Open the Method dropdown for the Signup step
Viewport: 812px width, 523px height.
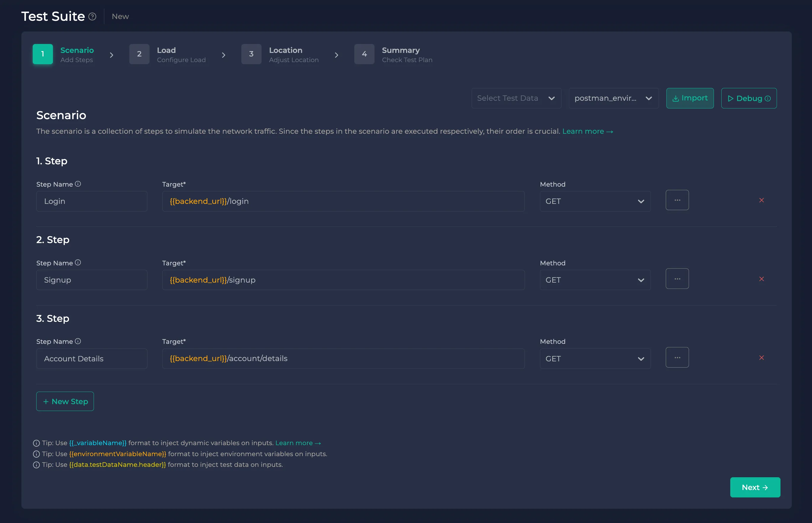pos(595,280)
